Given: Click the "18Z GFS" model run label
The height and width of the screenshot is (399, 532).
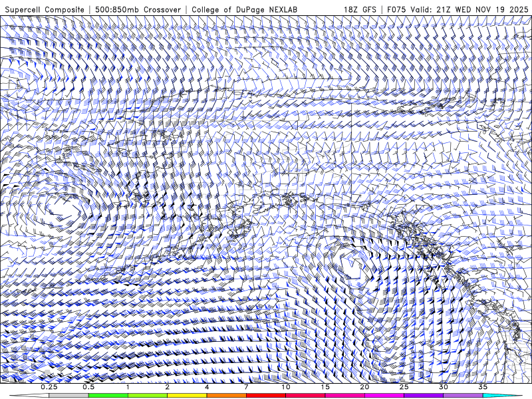Looking at the screenshot, I should (x=360, y=9).
